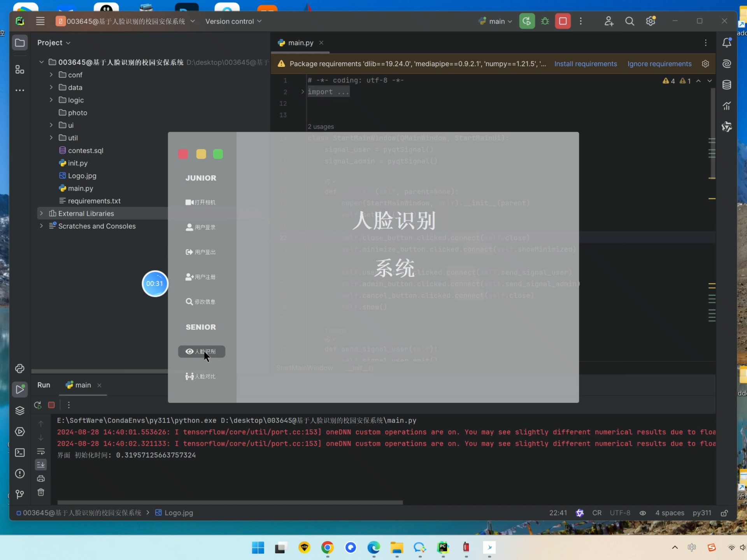Toggle read-only lock in status bar
The height and width of the screenshot is (560, 747).
pos(724,513)
